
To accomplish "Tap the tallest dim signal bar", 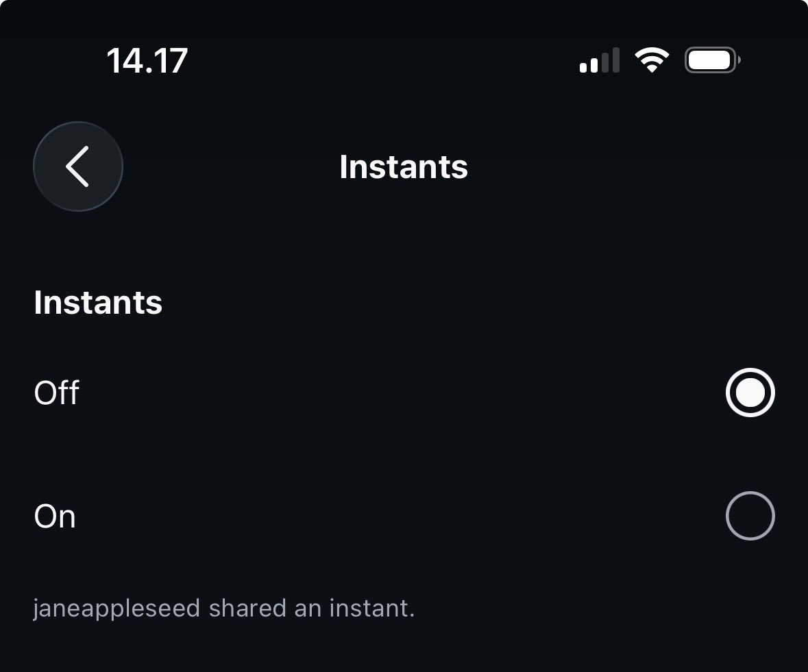I will 616,60.
